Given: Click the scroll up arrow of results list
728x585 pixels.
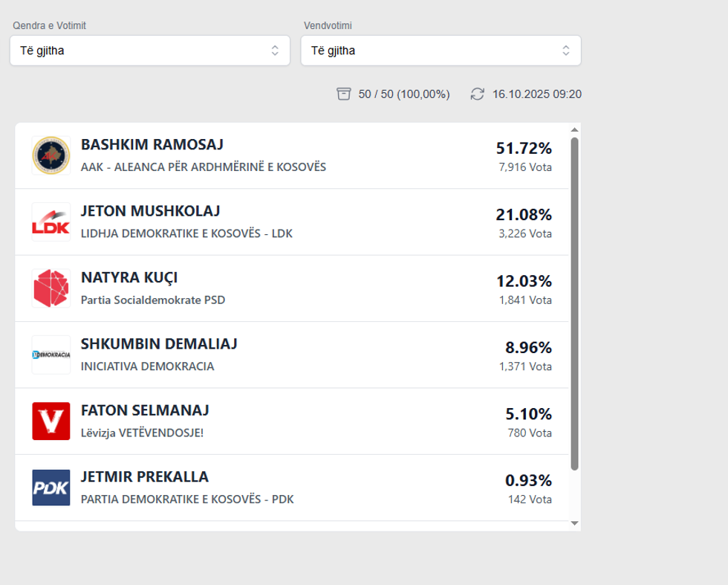Looking at the screenshot, I should 574,130.
